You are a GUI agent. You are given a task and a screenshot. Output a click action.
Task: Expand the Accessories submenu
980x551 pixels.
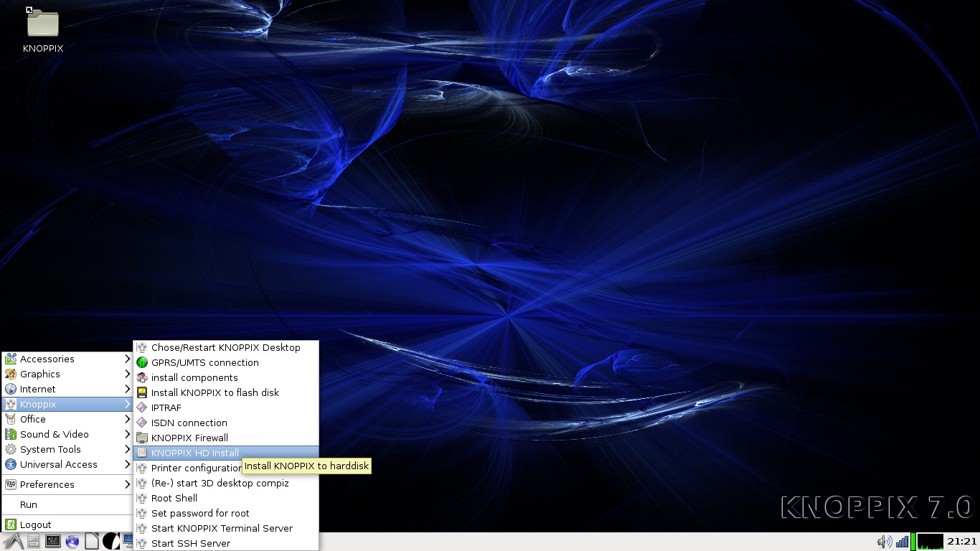click(67, 359)
